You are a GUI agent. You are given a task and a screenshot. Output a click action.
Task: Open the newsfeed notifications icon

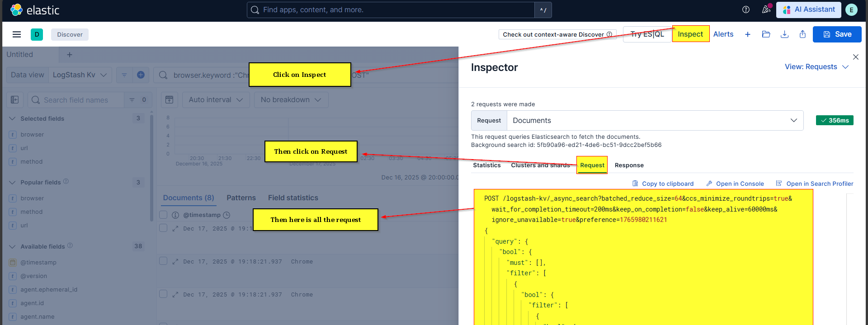(766, 9)
